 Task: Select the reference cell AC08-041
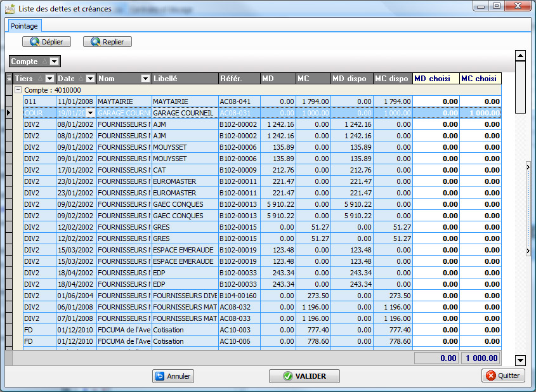pos(239,101)
